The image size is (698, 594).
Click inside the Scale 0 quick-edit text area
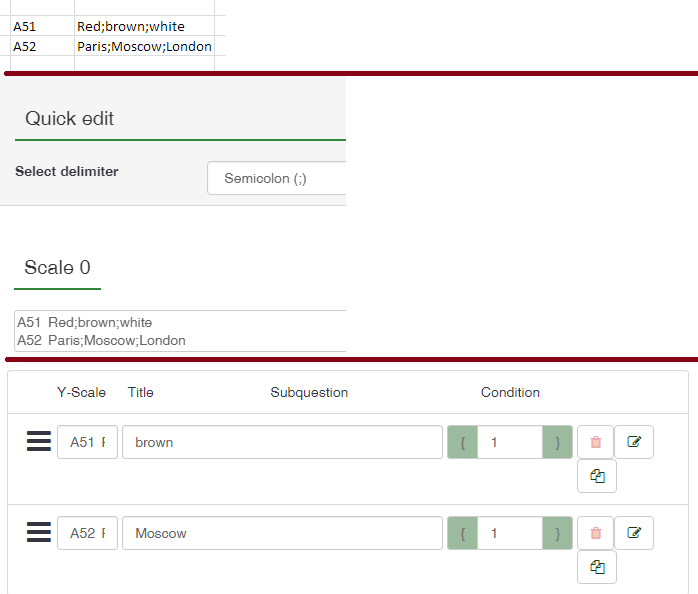pyautogui.click(x=180, y=331)
